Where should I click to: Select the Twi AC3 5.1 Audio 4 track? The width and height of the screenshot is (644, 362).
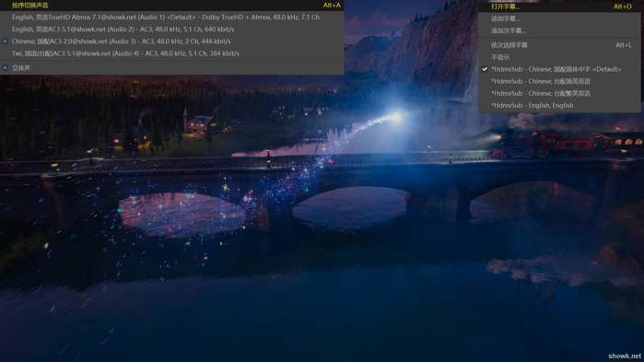pos(171,53)
